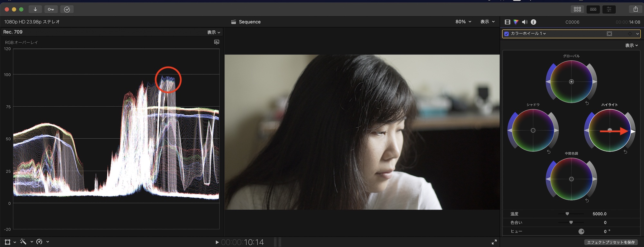Open the color inspector 表示 menu
The image size is (644, 247).
coord(631,45)
